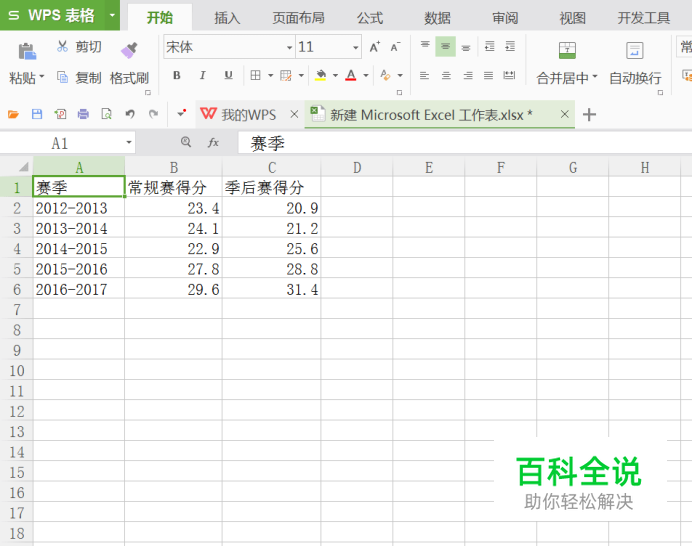Click the Paste clipboard icon
692x546 pixels.
27,51
